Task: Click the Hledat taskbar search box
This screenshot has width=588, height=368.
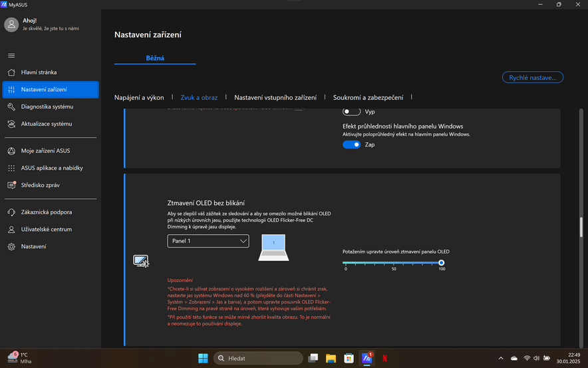Action: 259,358
